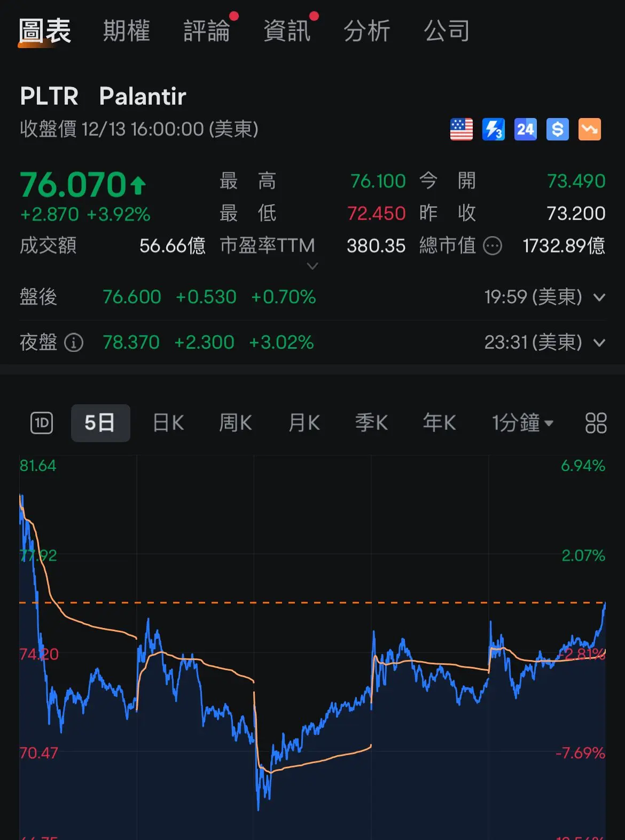Open the chart layout grid icon
The height and width of the screenshot is (840, 625).
596,423
